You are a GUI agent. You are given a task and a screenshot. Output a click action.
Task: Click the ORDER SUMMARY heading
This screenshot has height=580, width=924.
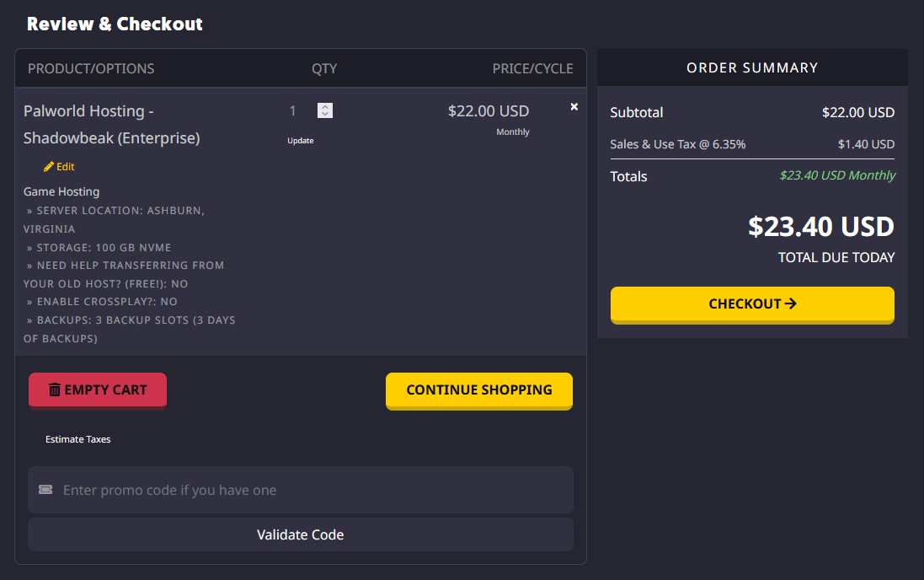[752, 67]
